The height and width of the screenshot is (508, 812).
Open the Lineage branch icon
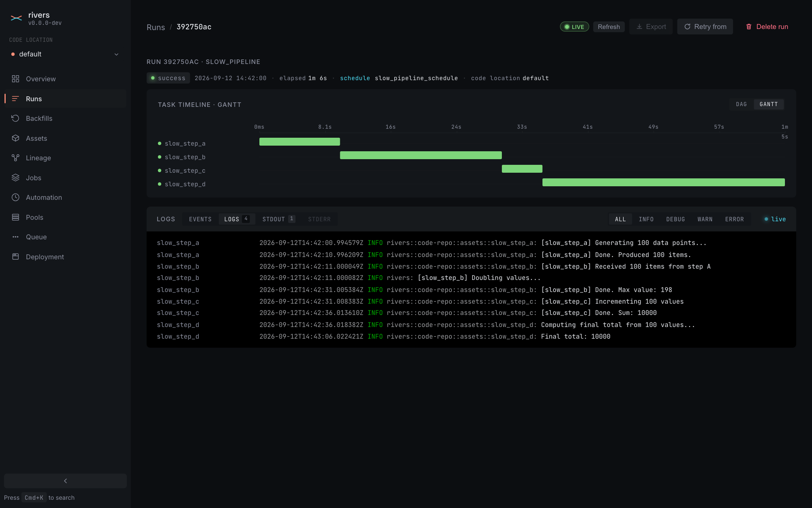click(15, 158)
